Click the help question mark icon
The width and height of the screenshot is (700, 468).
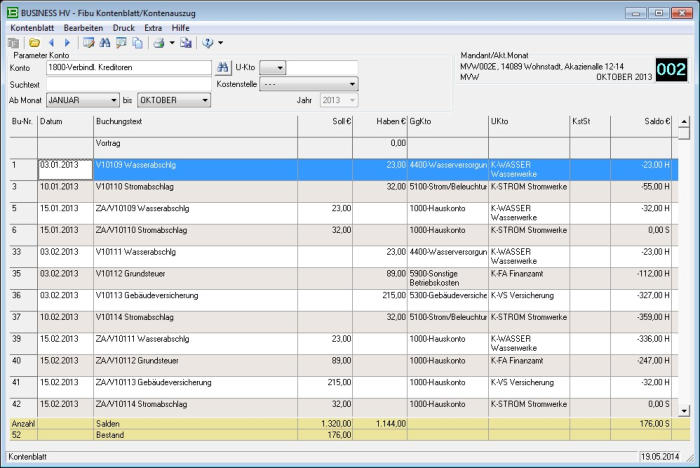(x=208, y=43)
